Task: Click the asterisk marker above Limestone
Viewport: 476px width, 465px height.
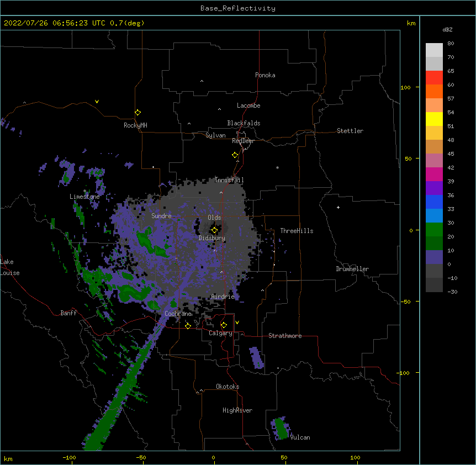Action: coord(84,191)
